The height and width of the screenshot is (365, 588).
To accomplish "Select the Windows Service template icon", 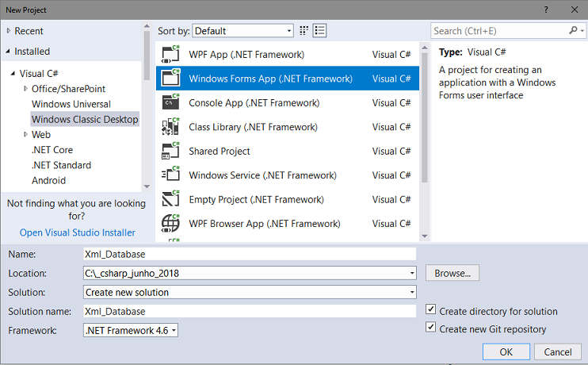I will click(x=170, y=175).
